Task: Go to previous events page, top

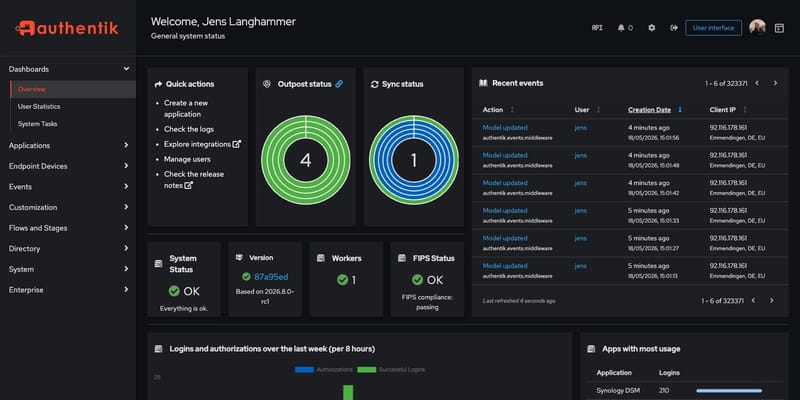Action: (757, 83)
